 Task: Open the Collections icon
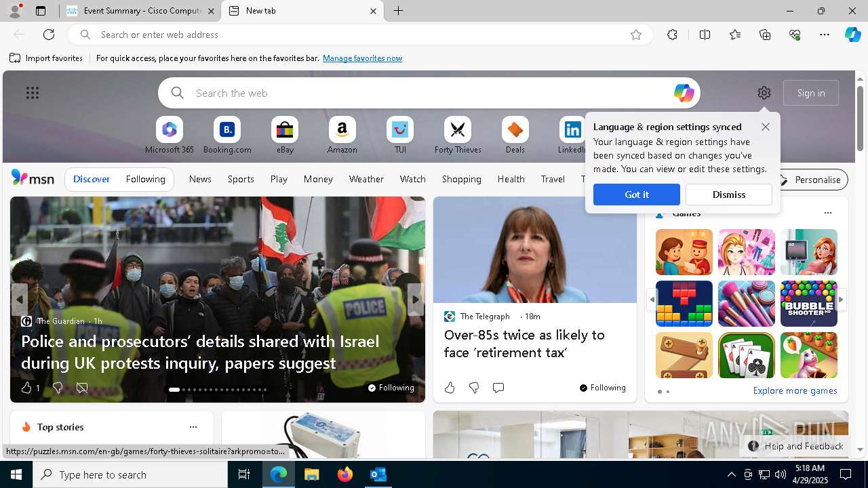pos(765,35)
